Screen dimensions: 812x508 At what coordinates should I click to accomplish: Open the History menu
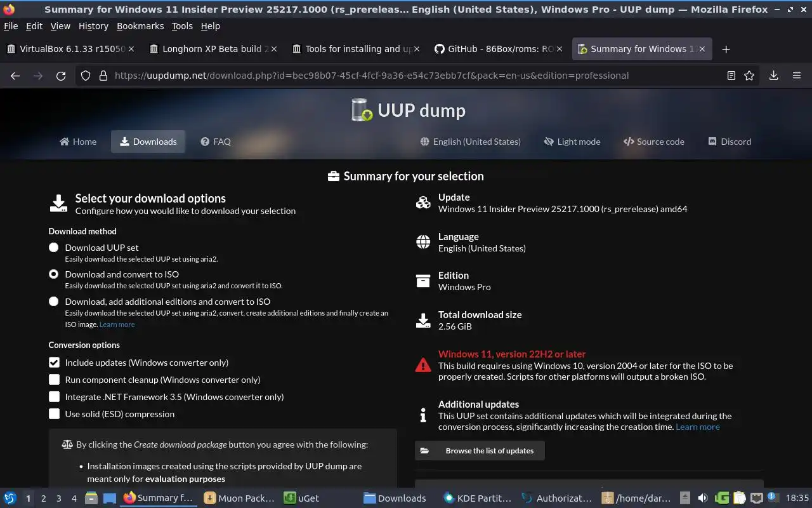pyautogui.click(x=93, y=26)
